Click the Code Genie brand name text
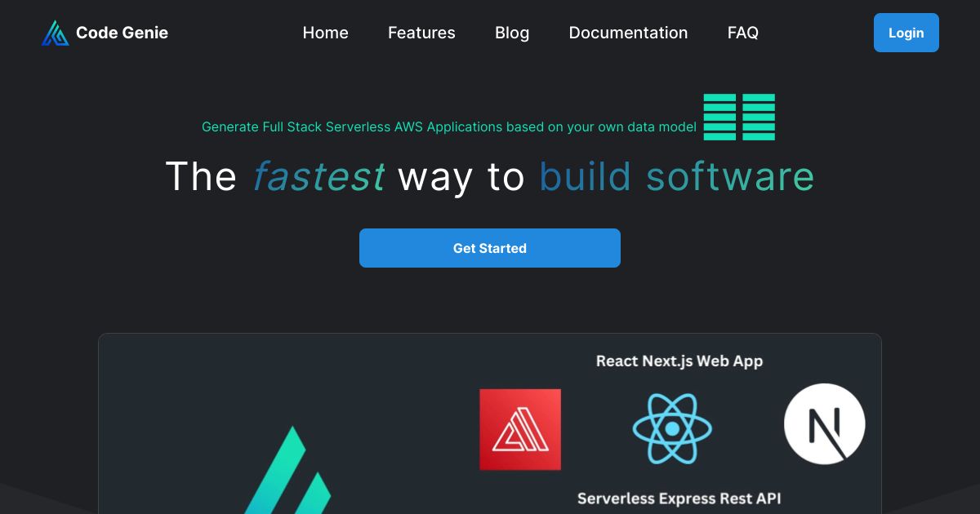This screenshot has height=514, width=980. [x=122, y=33]
